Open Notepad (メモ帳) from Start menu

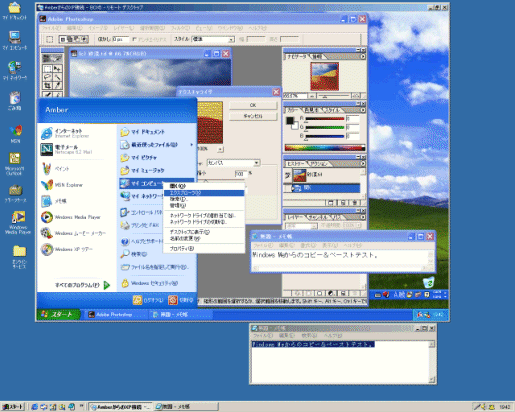point(54,201)
